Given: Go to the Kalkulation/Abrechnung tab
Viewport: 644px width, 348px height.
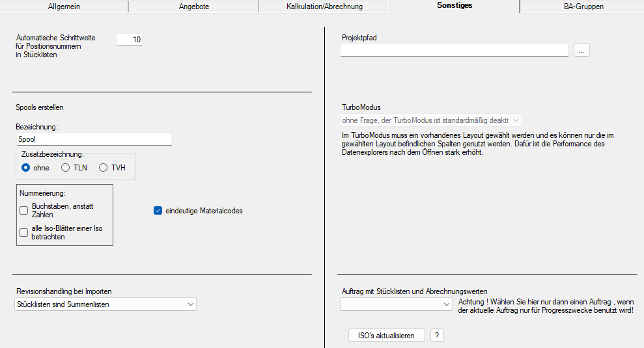Looking at the screenshot, I should click(x=324, y=7).
